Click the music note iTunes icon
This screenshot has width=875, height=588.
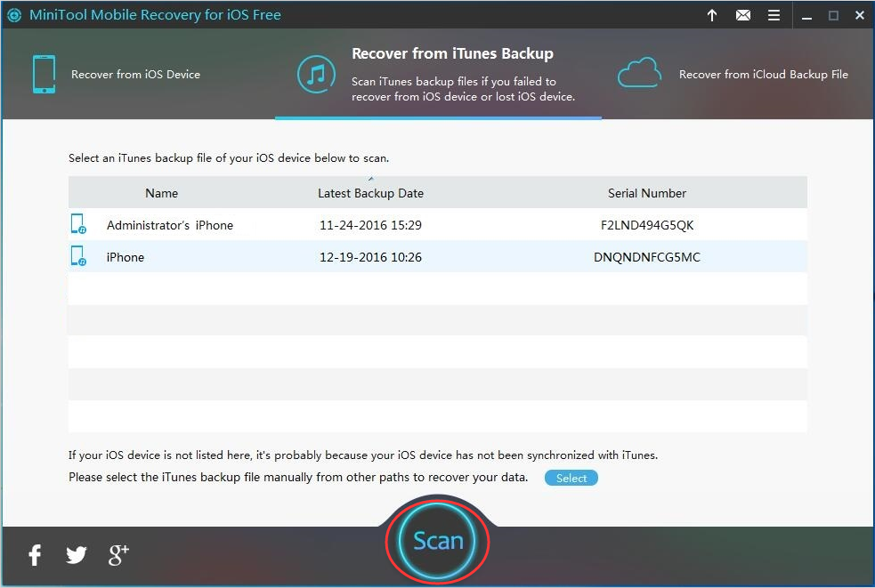click(316, 74)
